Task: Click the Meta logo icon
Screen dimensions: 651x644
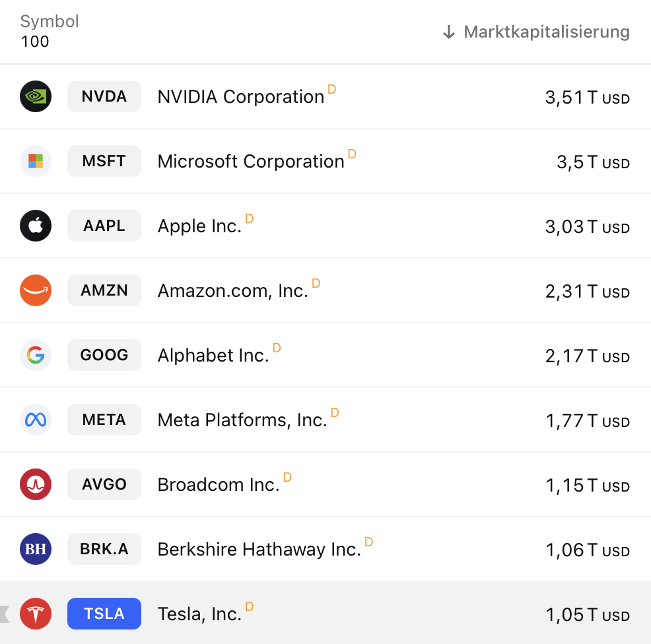Action: (x=36, y=420)
